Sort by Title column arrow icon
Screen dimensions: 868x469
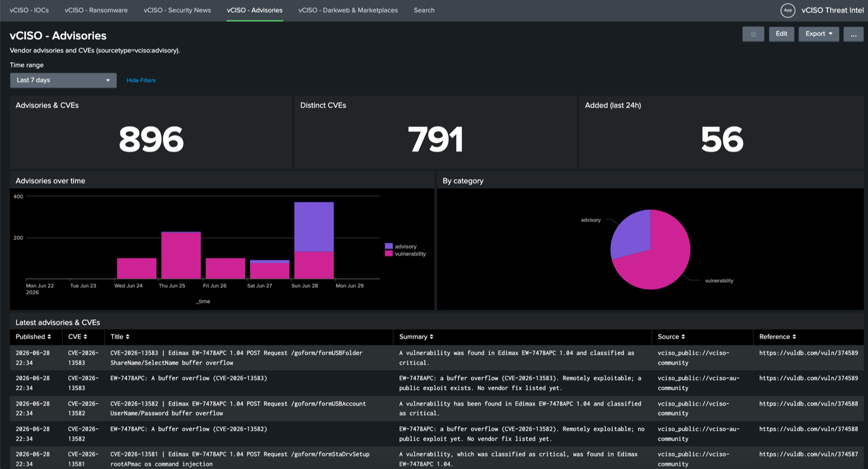[x=127, y=337]
